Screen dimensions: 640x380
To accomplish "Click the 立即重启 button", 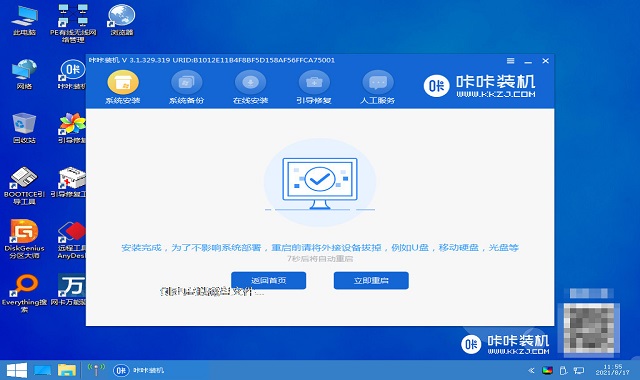I will tap(371, 280).
